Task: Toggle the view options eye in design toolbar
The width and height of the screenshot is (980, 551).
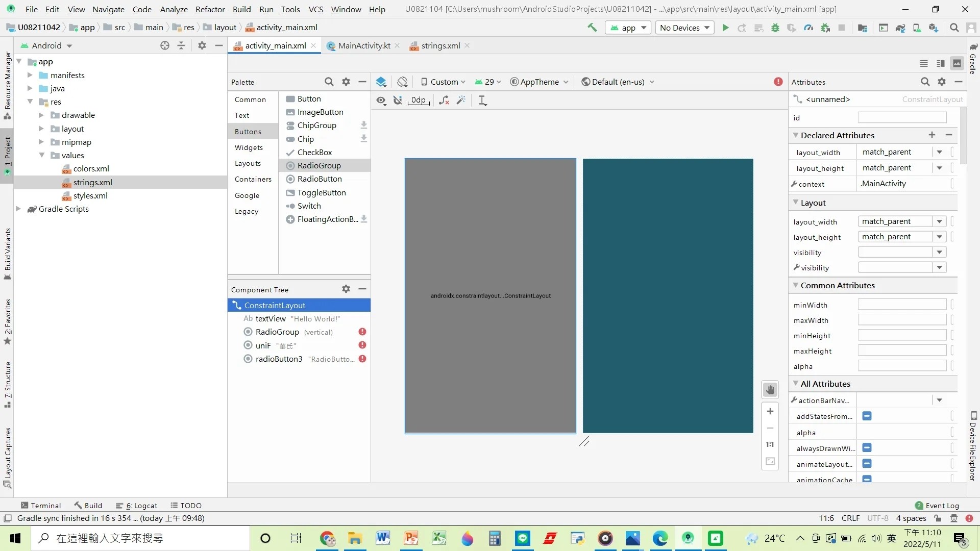Action: (x=381, y=100)
